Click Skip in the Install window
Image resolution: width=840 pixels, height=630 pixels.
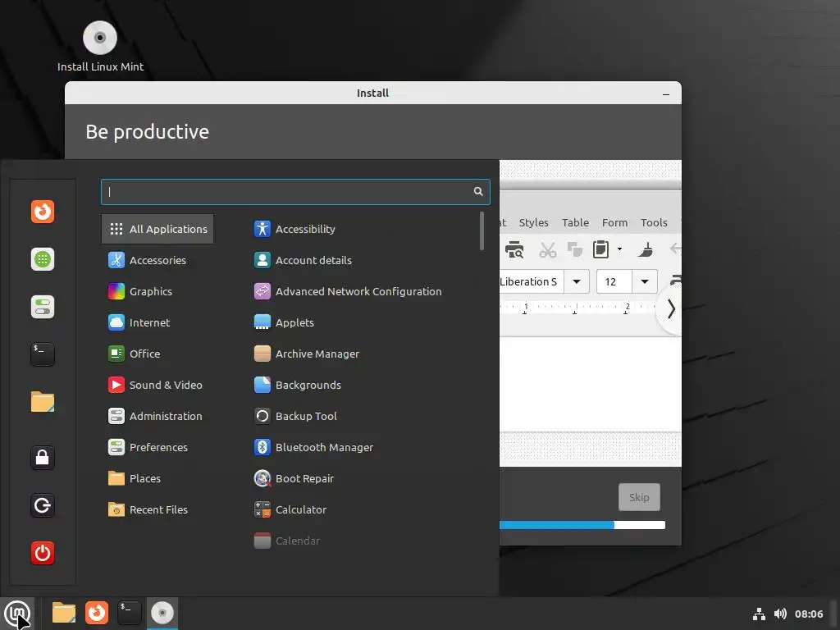[x=639, y=497]
